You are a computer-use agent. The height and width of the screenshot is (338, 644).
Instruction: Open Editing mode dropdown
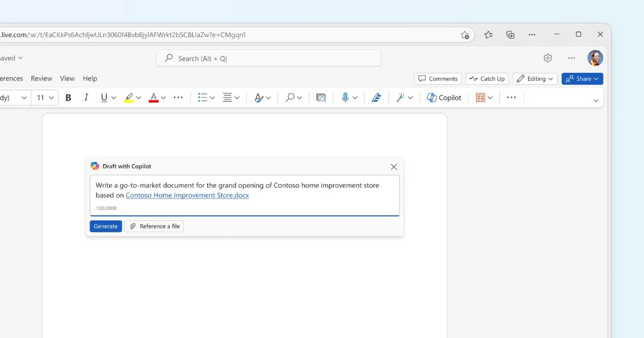tap(535, 79)
